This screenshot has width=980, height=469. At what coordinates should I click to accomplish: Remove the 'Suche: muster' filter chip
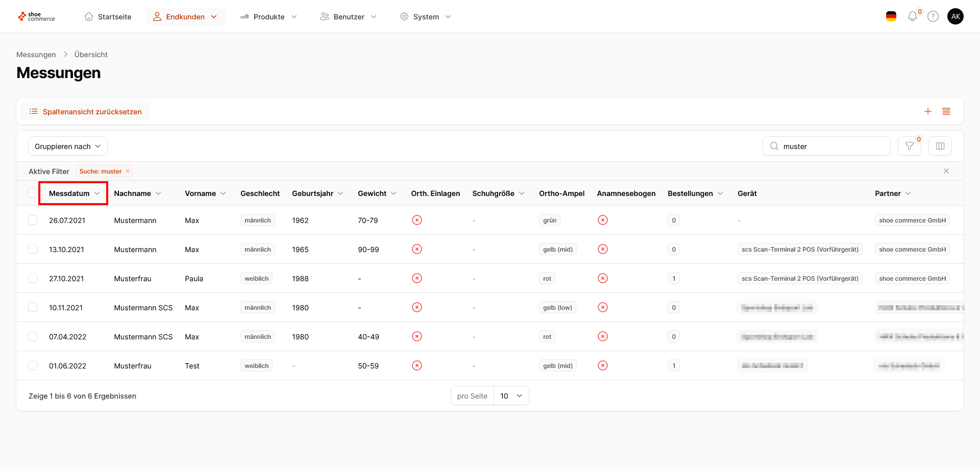128,171
